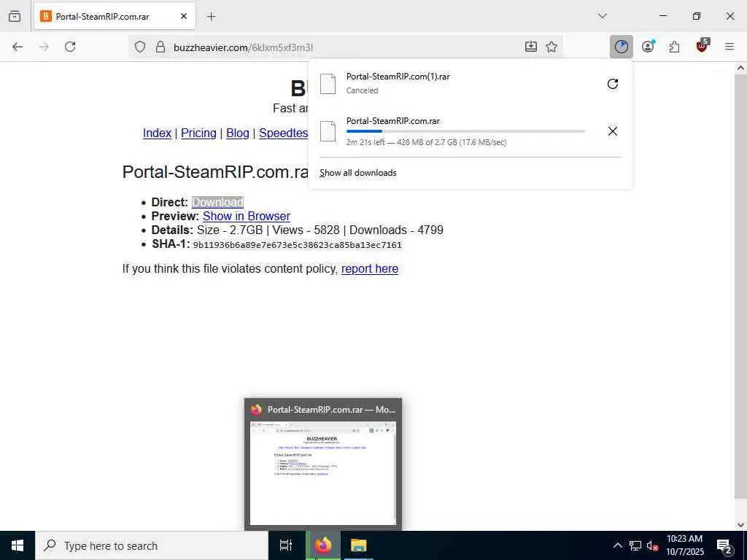Click scrollbar down arrow

coord(740,524)
